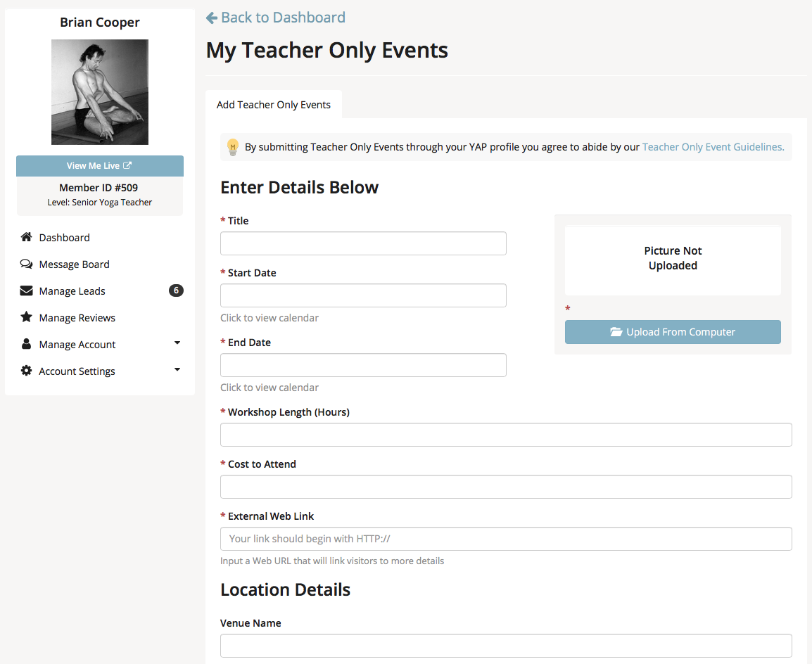Open the Start Date calendar field
The image size is (812, 664).
[363, 295]
